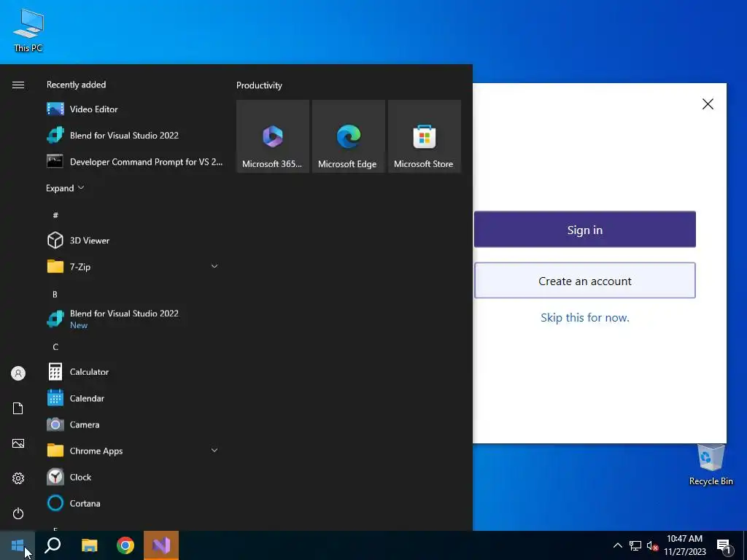Open Microsoft 365 tile
Image resolution: width=747 pixels, height=560 pixels.
[273, 136]
